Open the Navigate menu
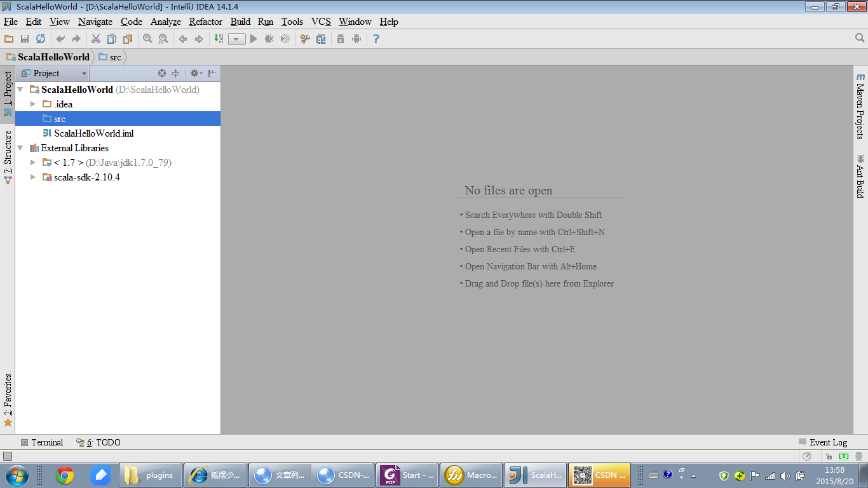The width and height of the screenshot is (868, 488). (95, 22)
